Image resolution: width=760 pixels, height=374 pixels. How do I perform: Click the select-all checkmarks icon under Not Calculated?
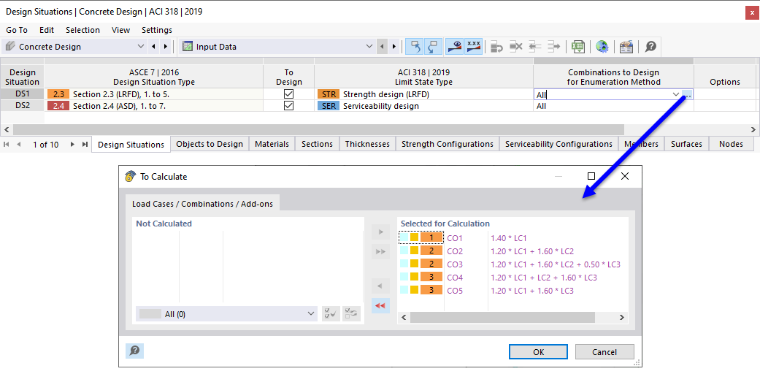coord(331,314)
